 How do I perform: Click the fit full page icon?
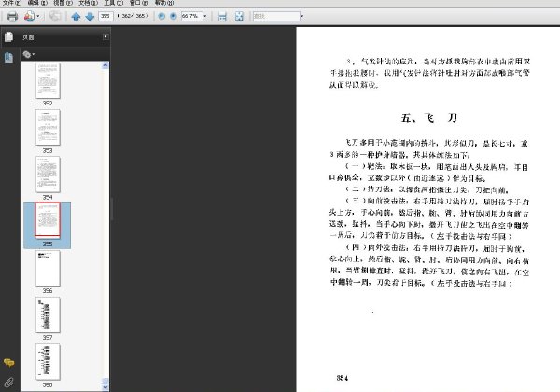(x=239, y=17)
